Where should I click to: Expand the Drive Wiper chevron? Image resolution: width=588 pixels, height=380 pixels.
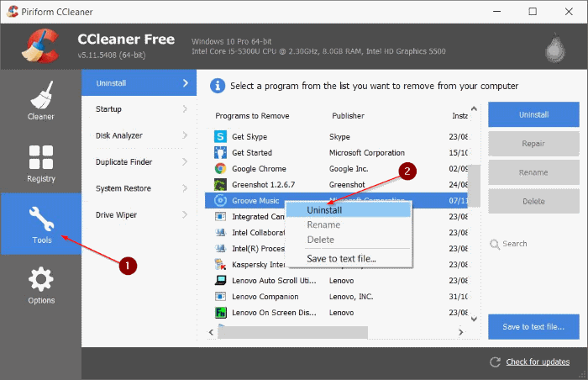pyautogui.click(x=185, y=214)
